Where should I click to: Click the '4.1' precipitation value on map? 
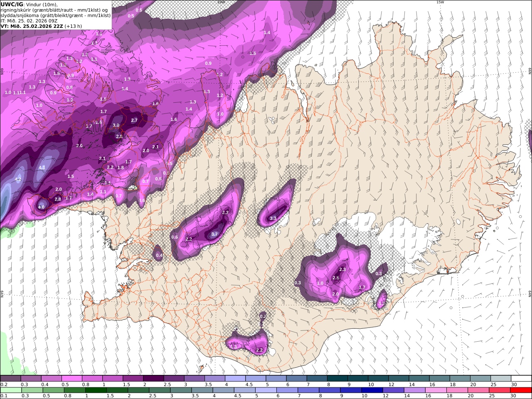(42, 167)
